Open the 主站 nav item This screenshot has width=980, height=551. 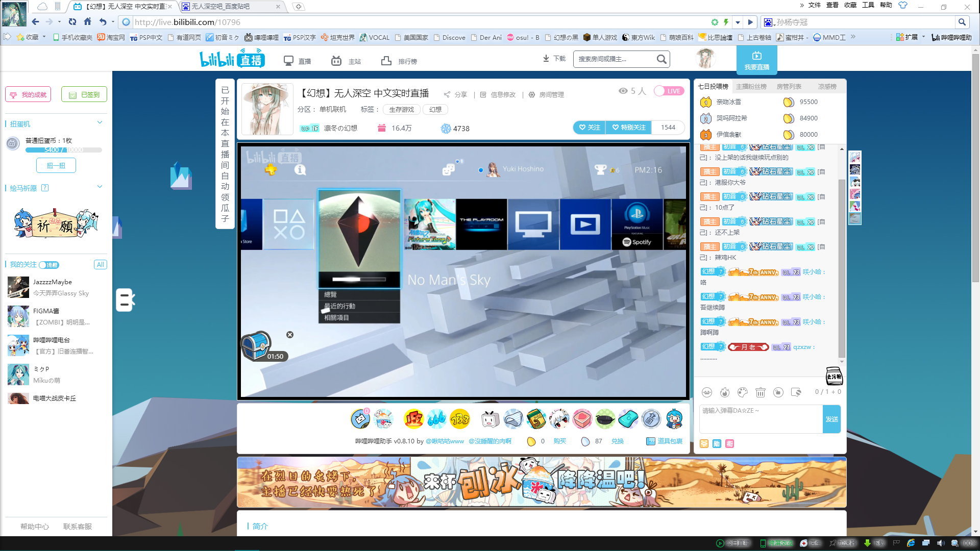[346, 61]
